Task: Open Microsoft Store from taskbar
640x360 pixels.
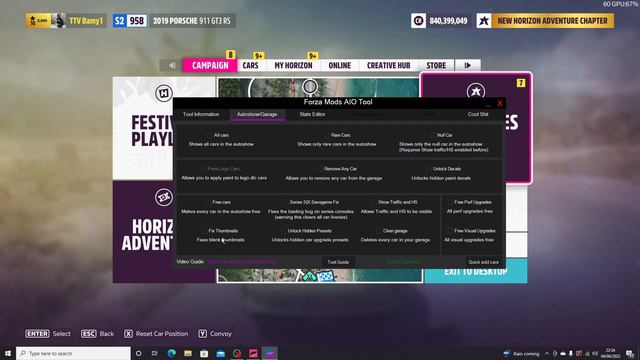Action: point(204,353)
